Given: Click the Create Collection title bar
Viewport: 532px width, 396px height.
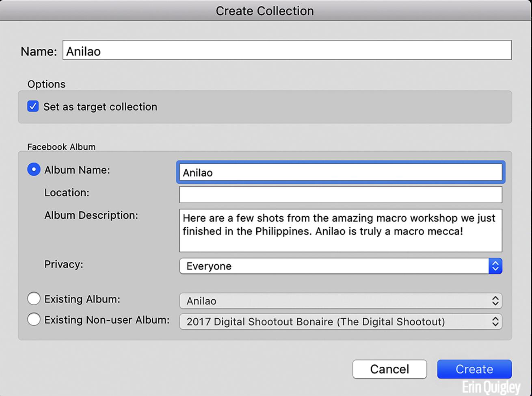Looking at the screenshot, I should point(265,11).
